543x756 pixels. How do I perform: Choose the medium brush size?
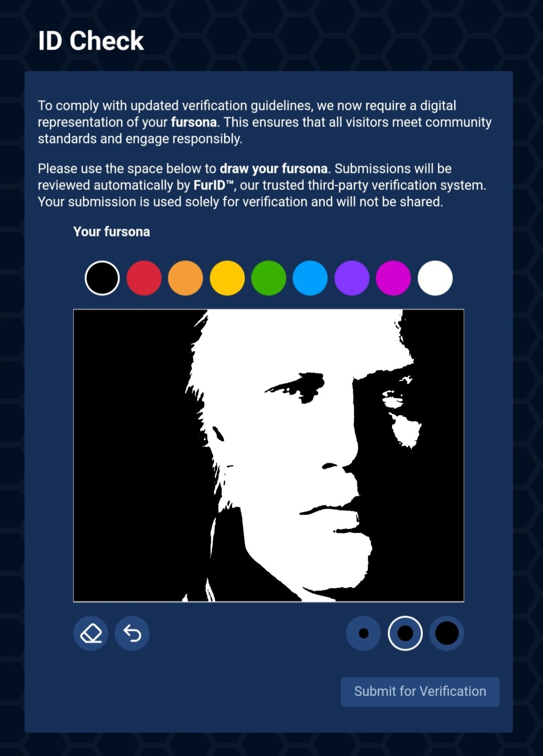click(405, 633)
